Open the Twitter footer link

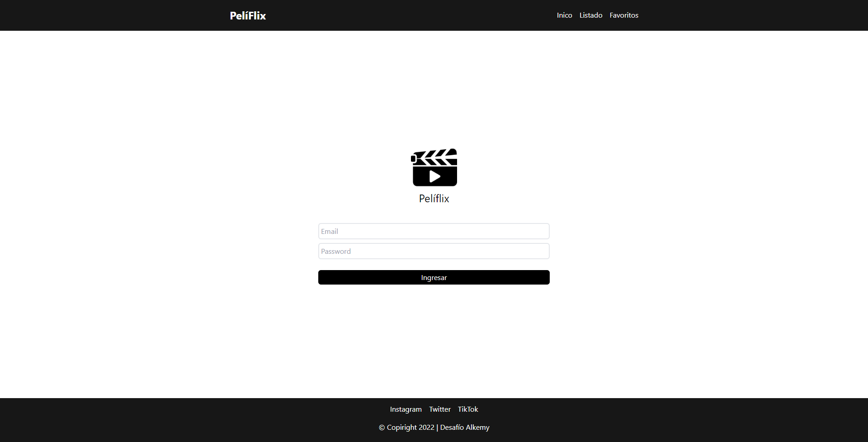click(440, 409)
